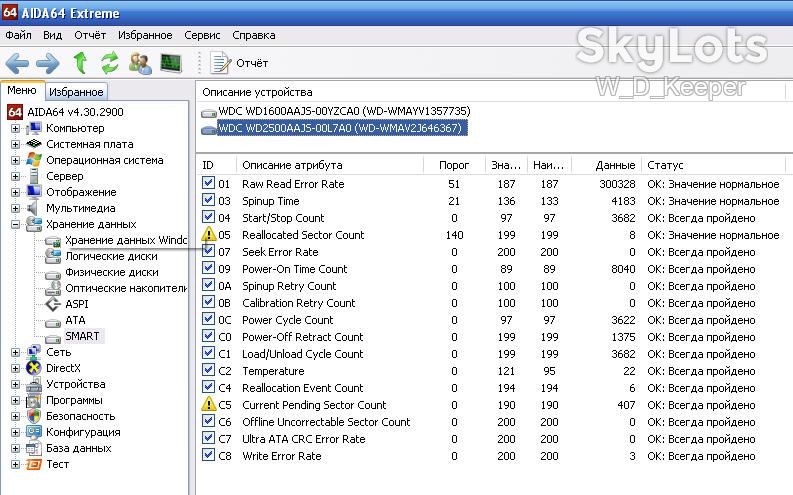Open the Отчёт menu in menu bar
793x495 pixels.
coord(90,35)
